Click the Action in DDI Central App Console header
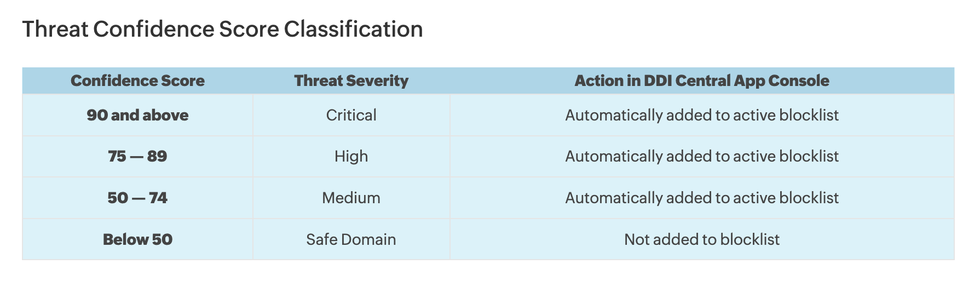The image size is (980, 287). point(702,81)
